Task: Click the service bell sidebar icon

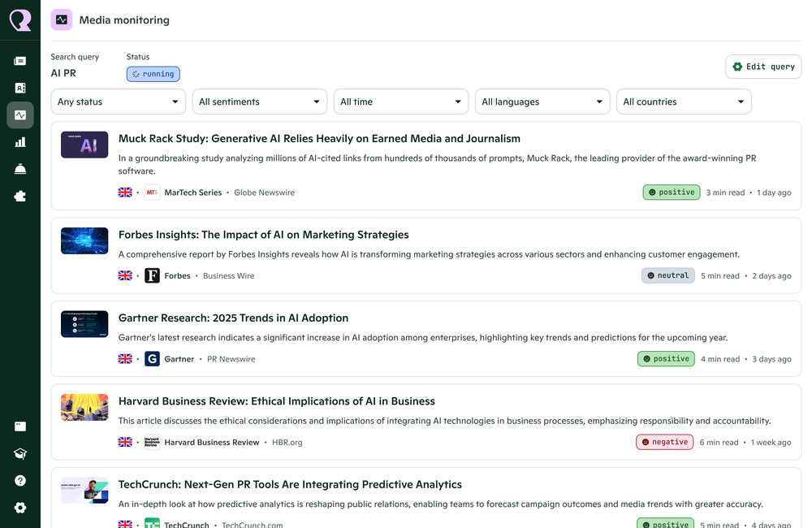Action: [x=20, y=169]
